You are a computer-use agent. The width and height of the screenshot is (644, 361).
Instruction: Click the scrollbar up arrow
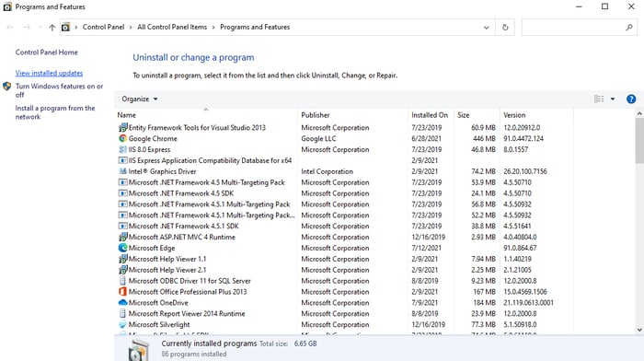(x=639, y=113)
